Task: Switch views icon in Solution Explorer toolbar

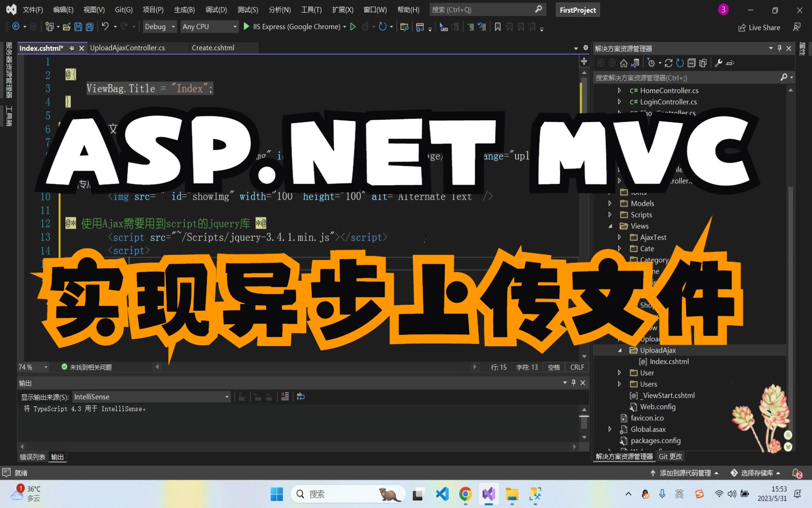Action: click(635, 63)
